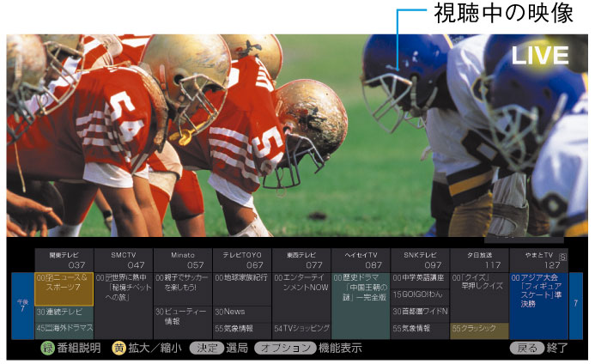Click the right-side 7 time column marker
The image size is (595, 364).
576,305
